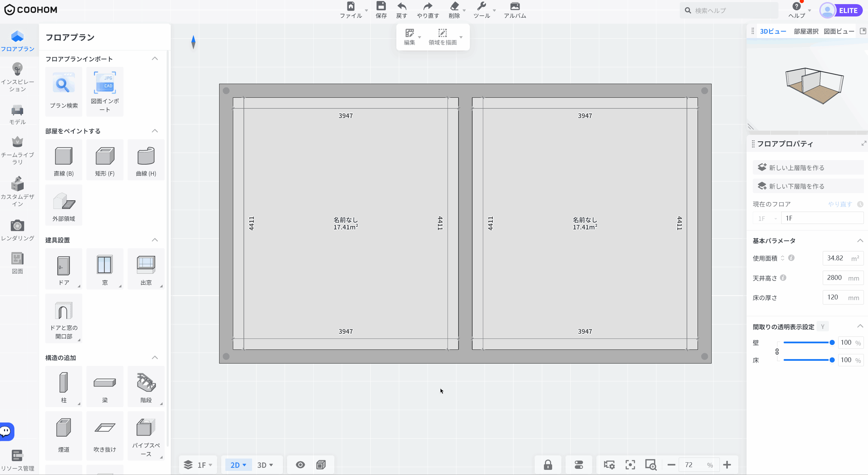Toggle the switch-style display settings icon

coord(579,465)
